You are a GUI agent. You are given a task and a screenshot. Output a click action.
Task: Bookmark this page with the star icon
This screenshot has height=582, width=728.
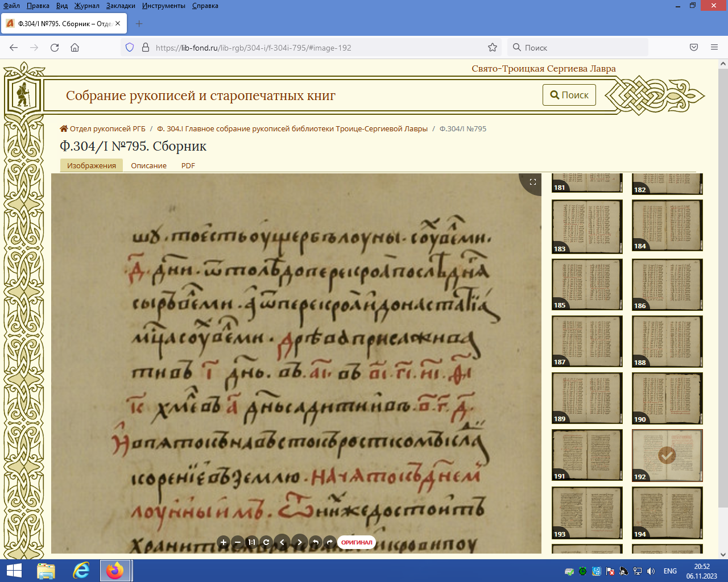point(493,48)
